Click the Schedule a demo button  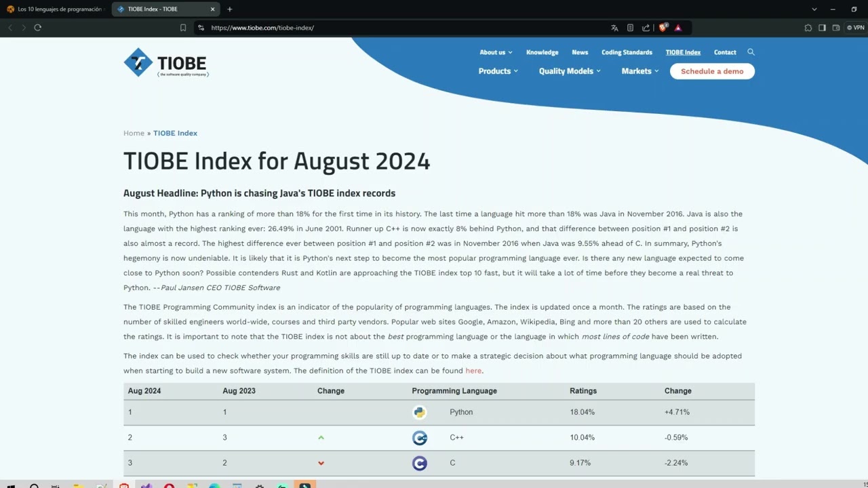coord(712,71)
